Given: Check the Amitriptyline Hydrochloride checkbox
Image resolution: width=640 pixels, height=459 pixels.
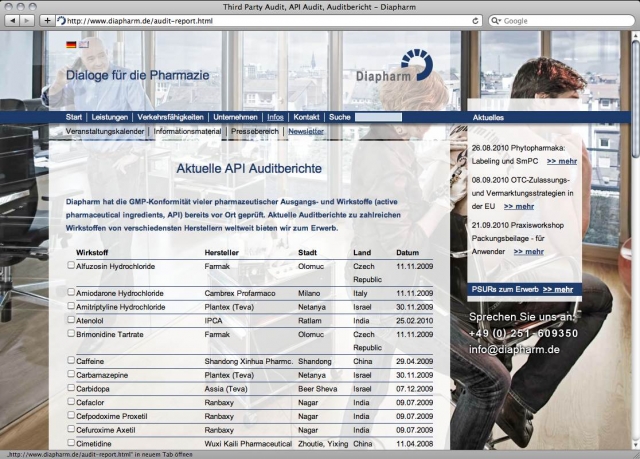Looking at the screenshot, I should [x=71, y=306].
